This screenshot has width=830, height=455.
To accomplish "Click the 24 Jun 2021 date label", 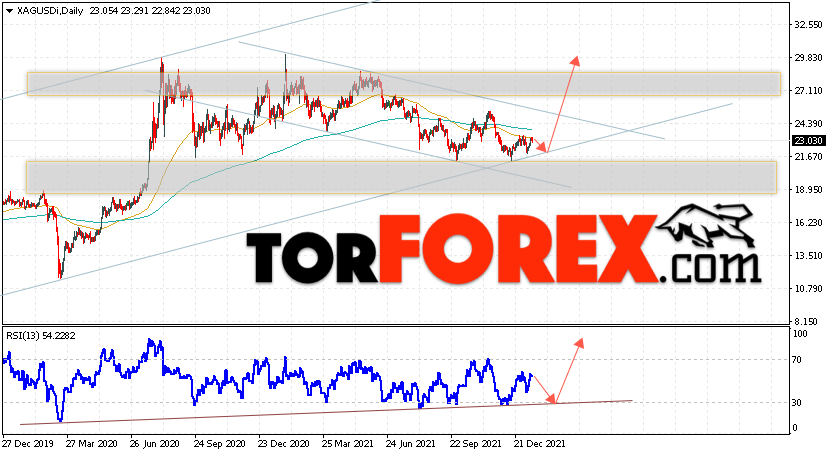I will [411, 443].
